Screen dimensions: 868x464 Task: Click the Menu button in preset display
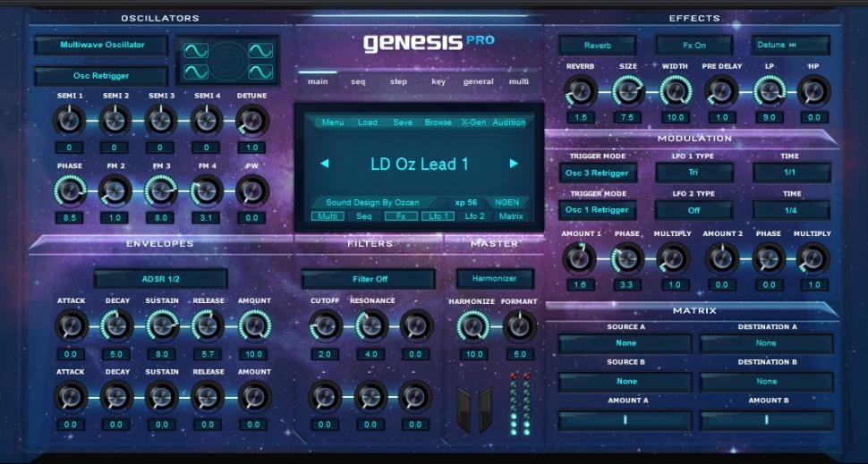pyautogui.click(x=332, y=122)
